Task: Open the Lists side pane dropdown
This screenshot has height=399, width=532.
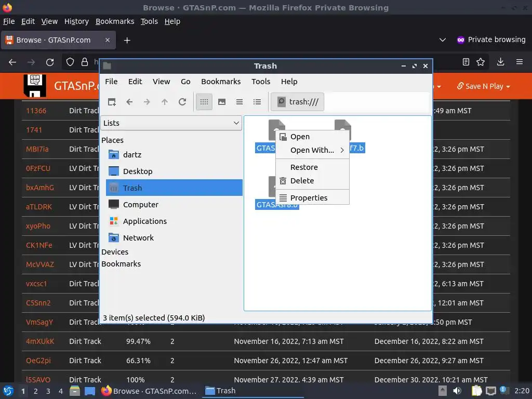Action: click(x=171, y=123)
